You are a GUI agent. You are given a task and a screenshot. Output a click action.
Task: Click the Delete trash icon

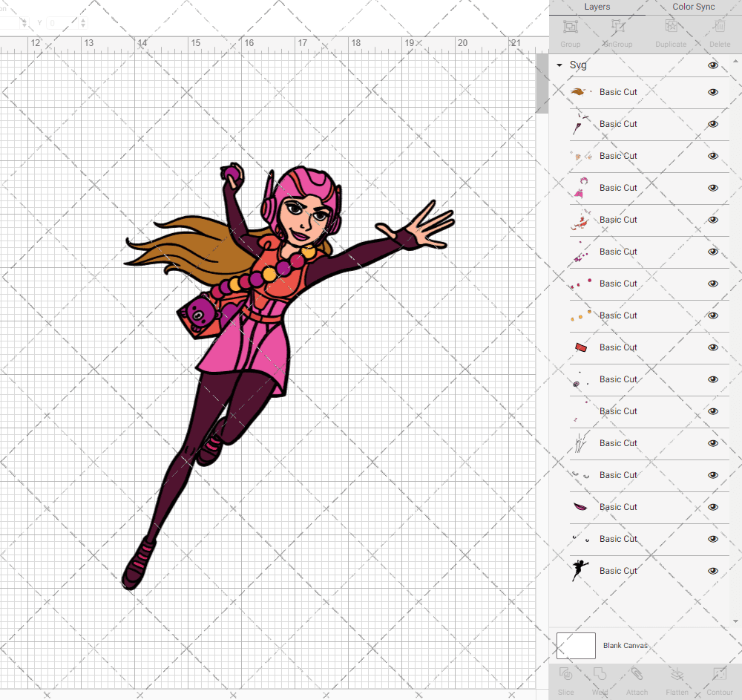coord(720,27)
